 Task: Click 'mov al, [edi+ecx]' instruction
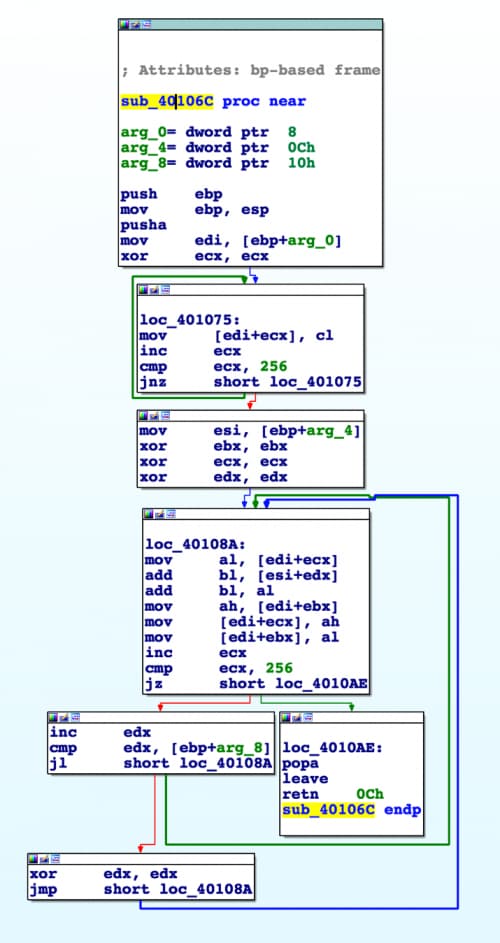242,561
